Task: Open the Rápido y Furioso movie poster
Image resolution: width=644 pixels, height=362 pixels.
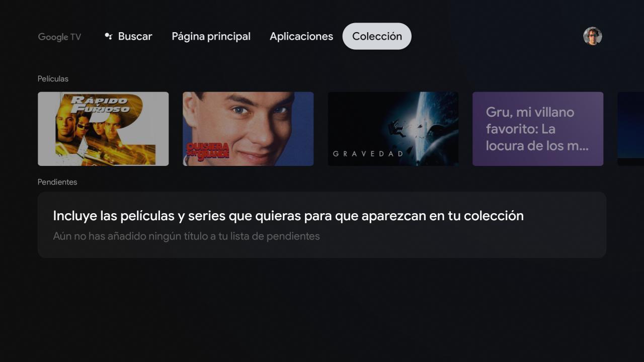Action: pos(103,129)
